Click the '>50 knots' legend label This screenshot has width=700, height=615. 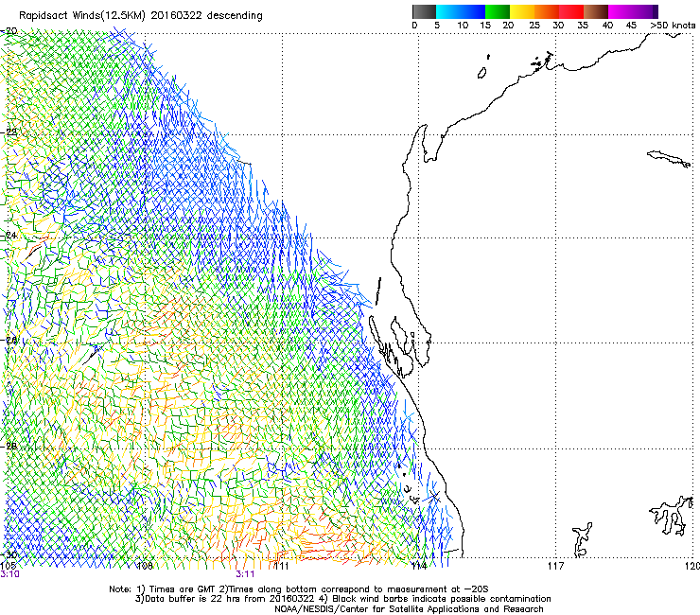click(x=673, y=26)
